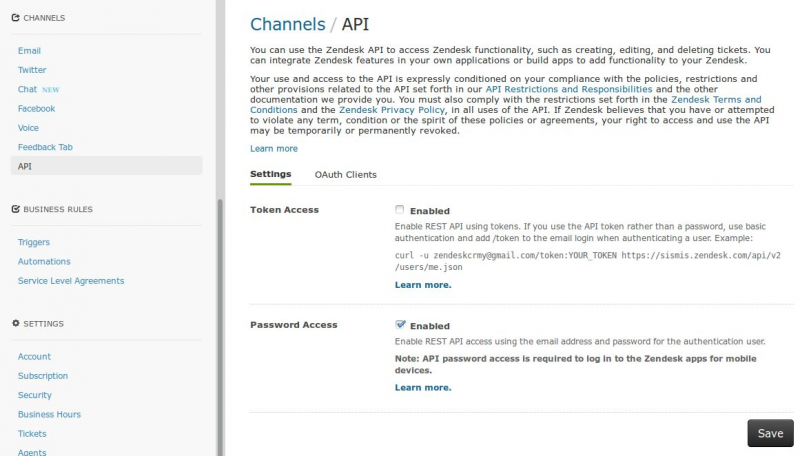The image size is (800, 456).
Task: Open API Restrictions and Responsibilities link
Action: coord(568,89)
